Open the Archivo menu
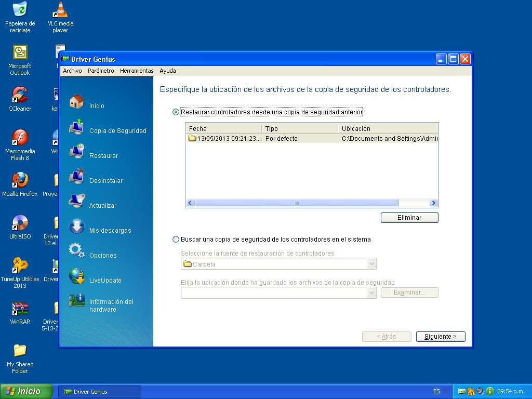The height and width of the screenshot is (399, 532). point(72,71)
